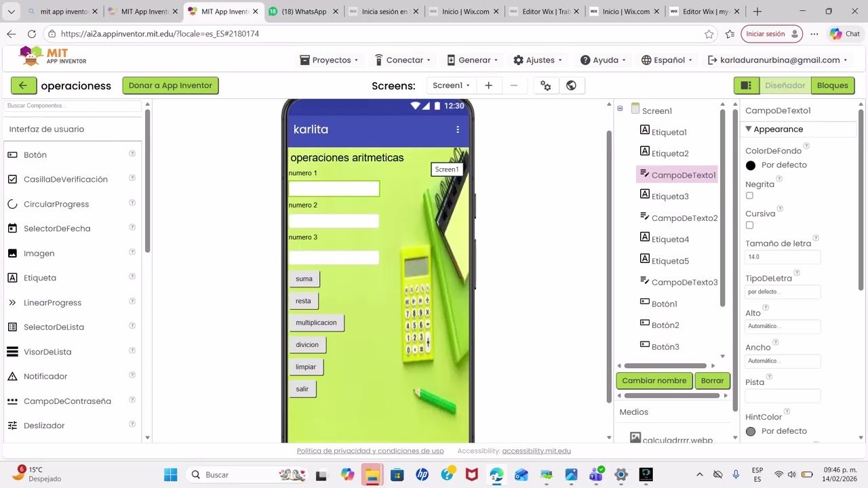
Task: Click the help icon beside Tamaño de letra
Action: (816, 238)
